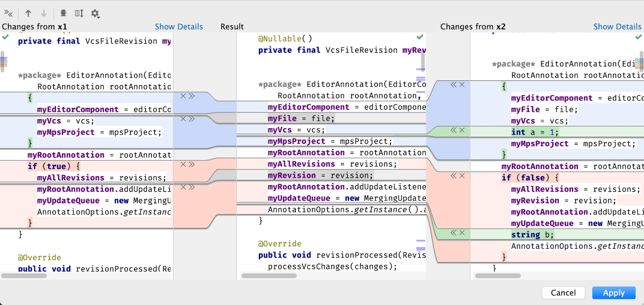Viewport: 644px width, 305px height.
Task: Ignore x2 change 'int a = 1;' with X
Action: 462,130
